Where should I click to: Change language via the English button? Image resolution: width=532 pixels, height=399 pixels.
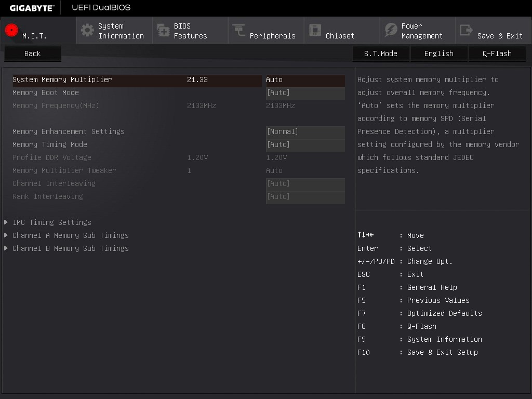438,54
